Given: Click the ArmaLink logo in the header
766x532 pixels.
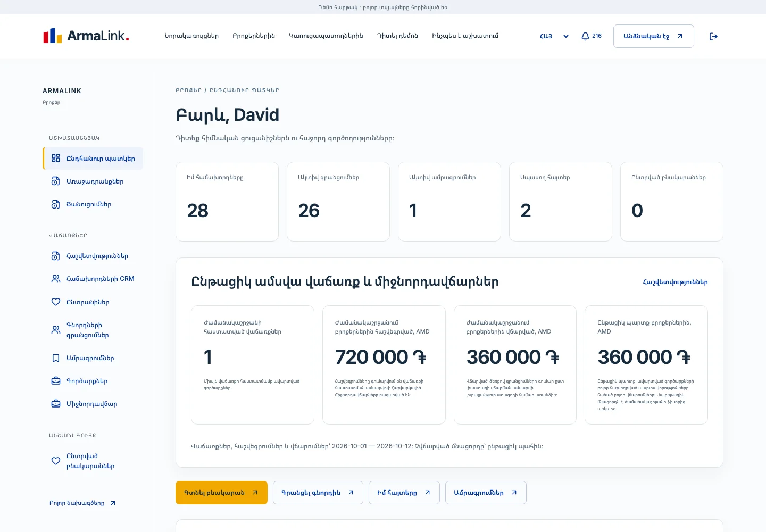Looking at the screenshot, I should click(x=86, y=36).
